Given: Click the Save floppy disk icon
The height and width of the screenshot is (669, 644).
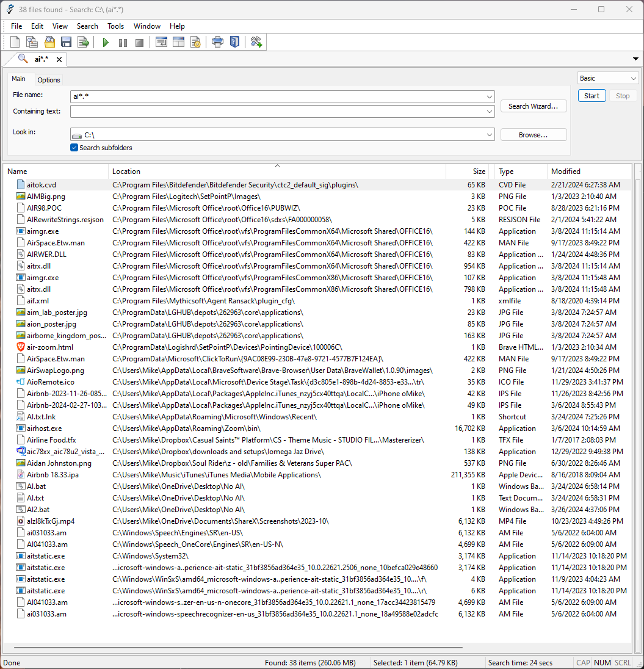Looking at the screenshot, I should coord(66,42).
